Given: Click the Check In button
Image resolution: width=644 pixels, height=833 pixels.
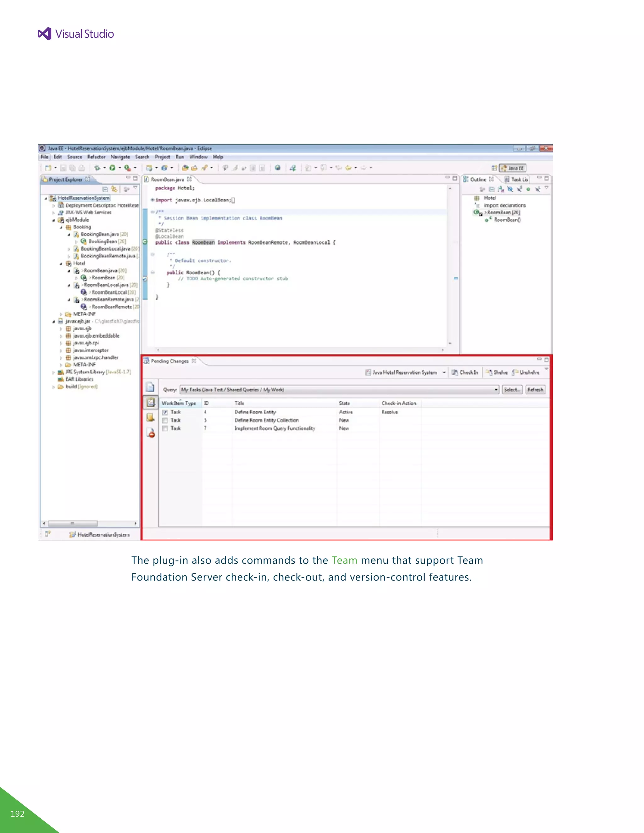Looking at the screenshot, I should (x=465, y=372).
